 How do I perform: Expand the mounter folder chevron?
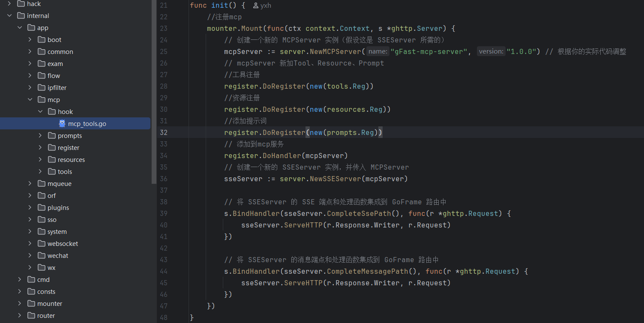coord(20,304)
